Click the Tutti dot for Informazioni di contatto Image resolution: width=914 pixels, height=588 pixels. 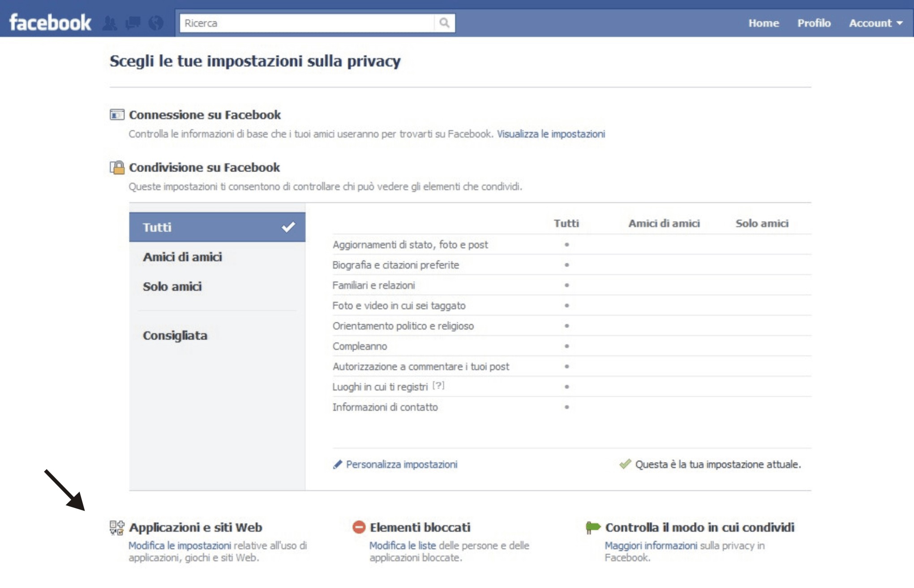566,407
